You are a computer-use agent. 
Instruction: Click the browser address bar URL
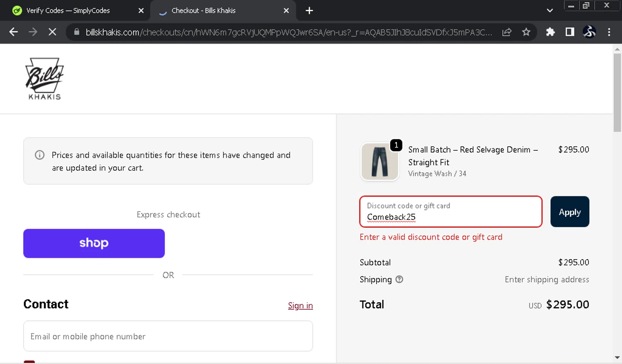pos(289,32)
